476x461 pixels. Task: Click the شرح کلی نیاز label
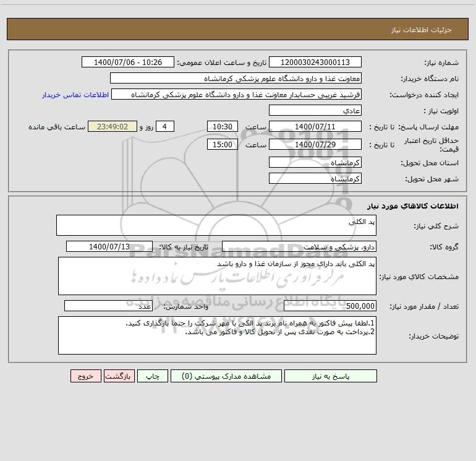click(436, 226)
